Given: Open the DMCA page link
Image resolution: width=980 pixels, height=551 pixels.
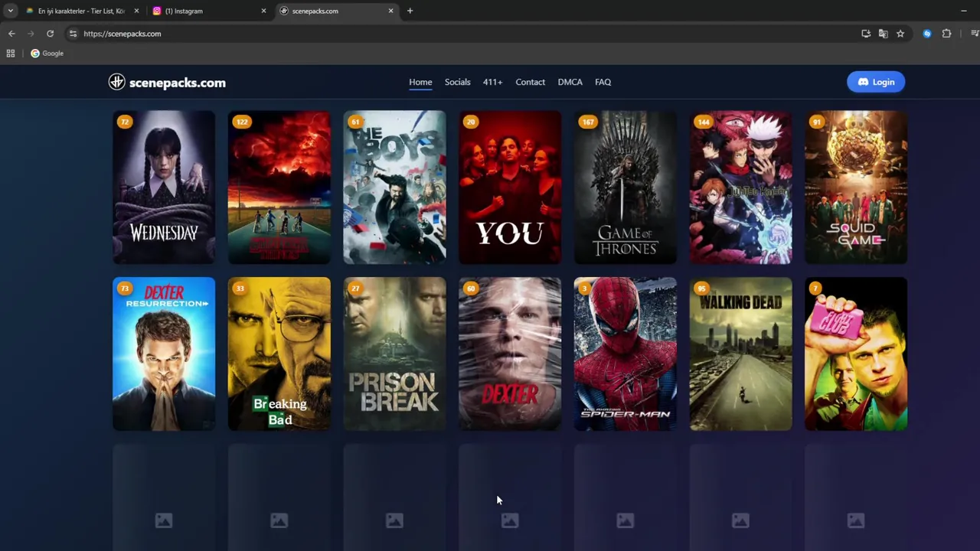Looking at the screenshot, I should 570,82.
